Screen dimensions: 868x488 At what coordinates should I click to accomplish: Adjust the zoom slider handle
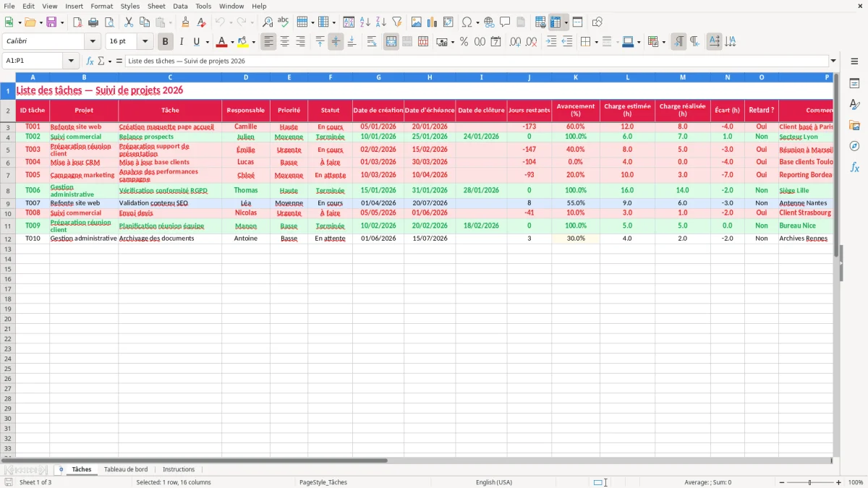coord(810,482)
